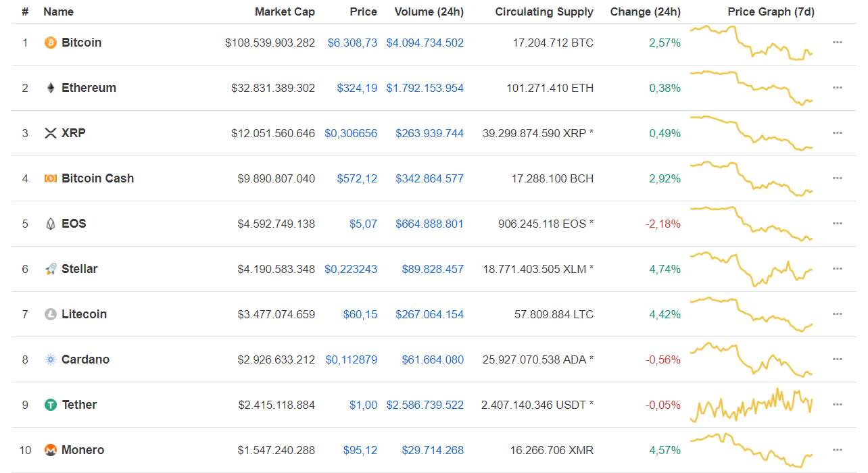868x473 pixels.
Task: Click Bitcoin's 7-day price graph
Action: [750, 43]
